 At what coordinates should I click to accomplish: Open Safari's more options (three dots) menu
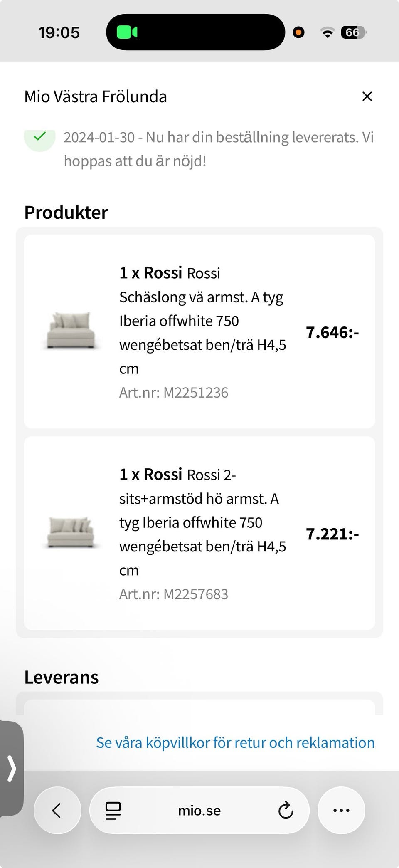[x=341, y=810]
